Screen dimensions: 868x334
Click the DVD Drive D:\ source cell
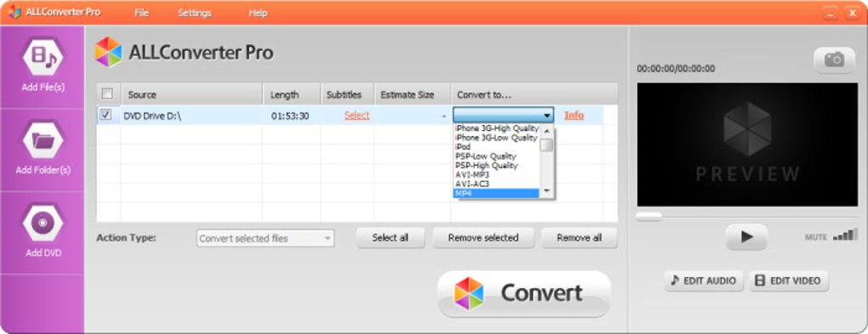191,116
